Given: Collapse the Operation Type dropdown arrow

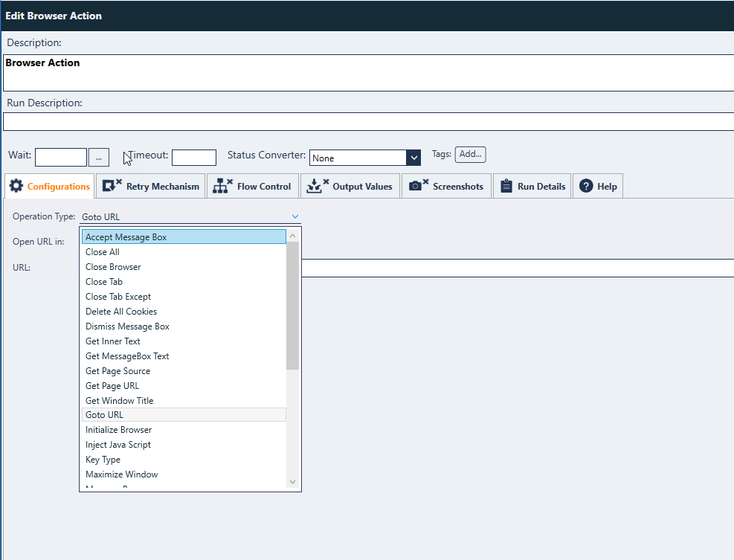Looking at the screenshot, I should tap(295, 216).
